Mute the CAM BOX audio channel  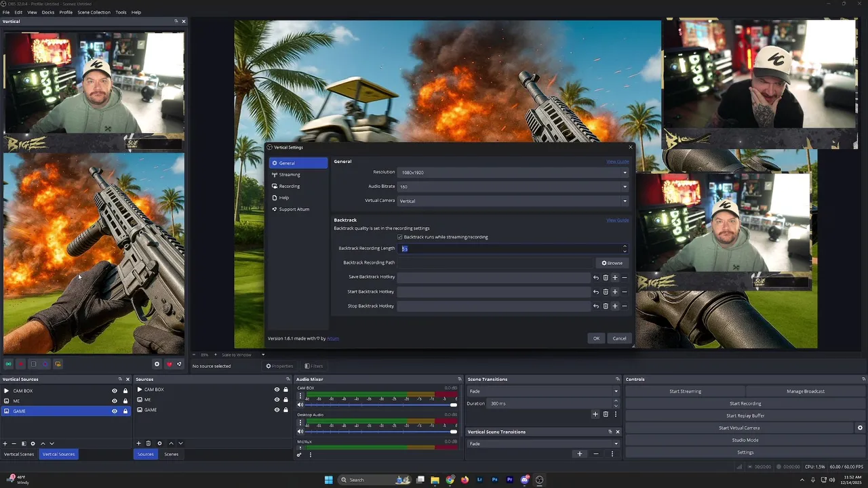click(300, 405)
